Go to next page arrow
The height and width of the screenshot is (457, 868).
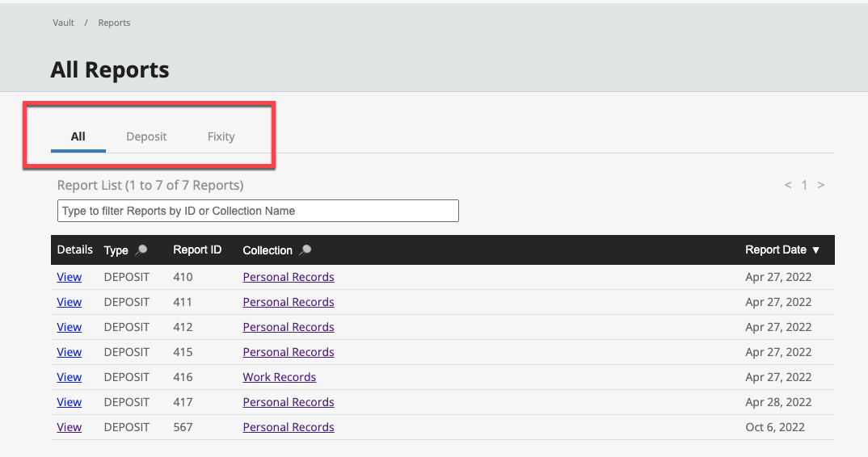821,185
